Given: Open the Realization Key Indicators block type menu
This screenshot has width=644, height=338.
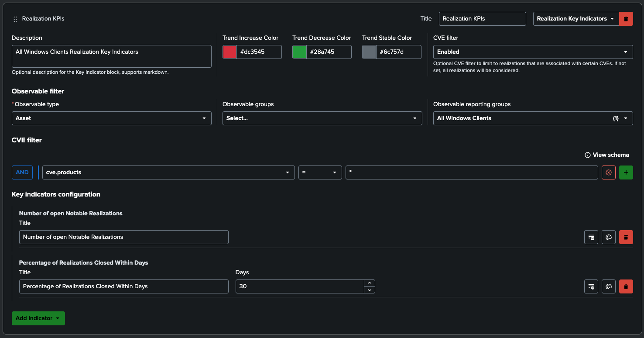Looking at the screenshot, I should 576,19.
